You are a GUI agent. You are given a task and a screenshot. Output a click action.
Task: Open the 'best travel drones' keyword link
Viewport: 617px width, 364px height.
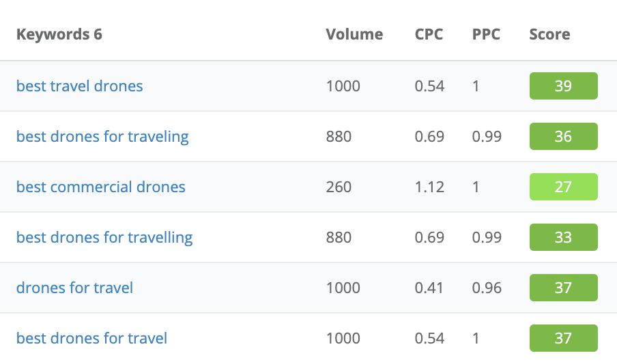point(80,86)
